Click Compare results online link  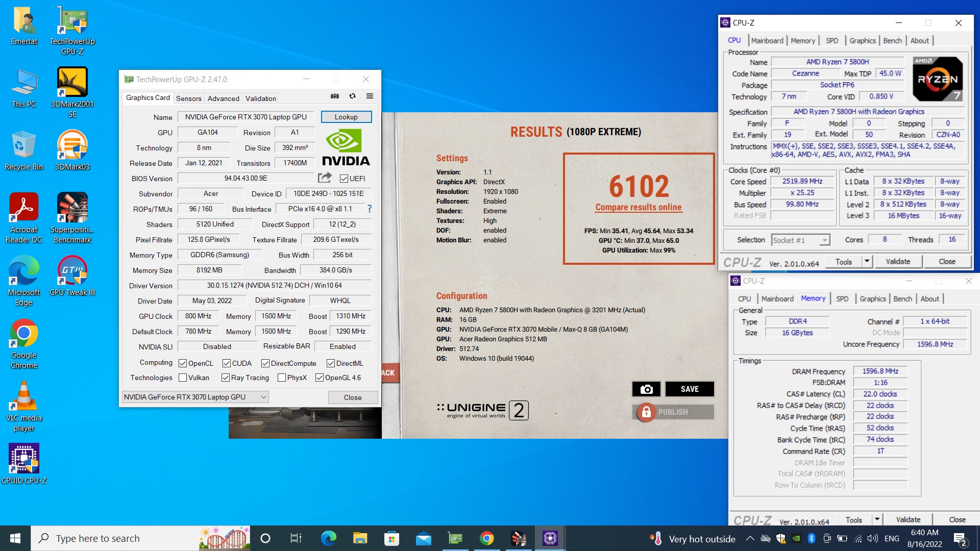[x=639, y=207]
